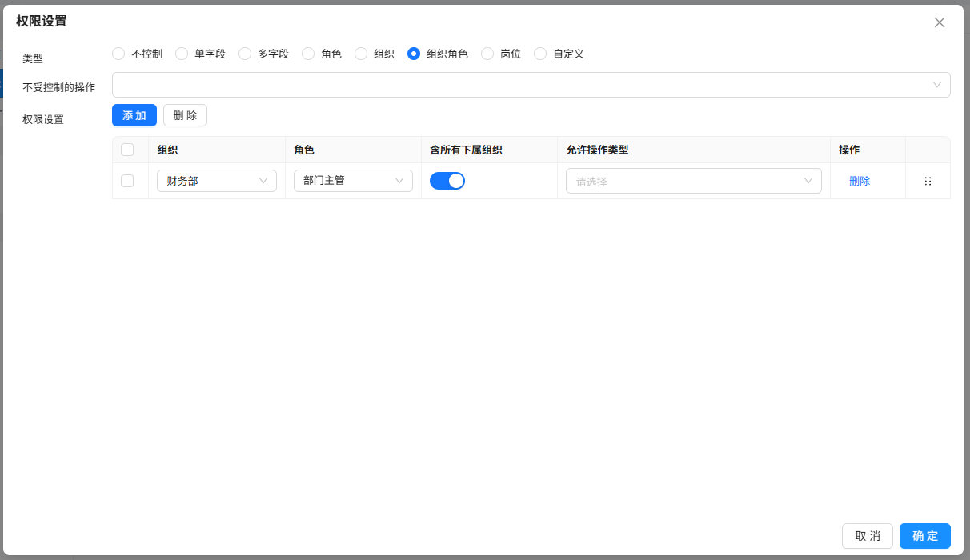
Task: Click the 确定 button
Action: [925, 536]
